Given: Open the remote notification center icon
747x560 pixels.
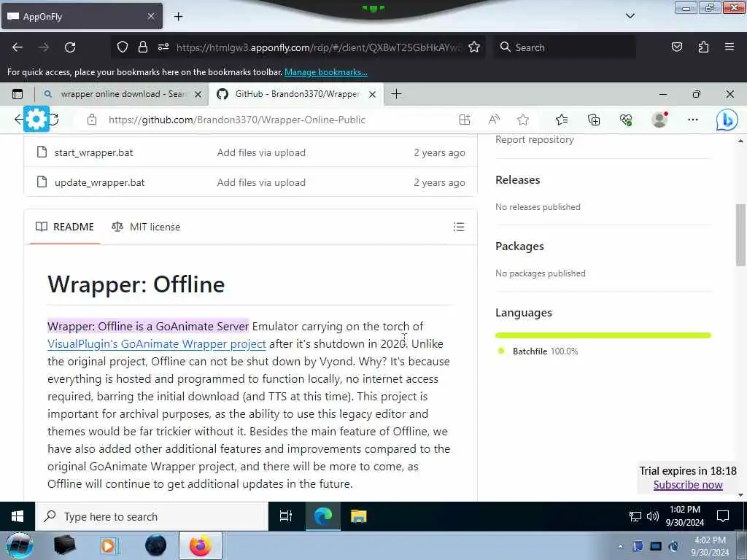Looking at the screenshot, I should 723,517.
